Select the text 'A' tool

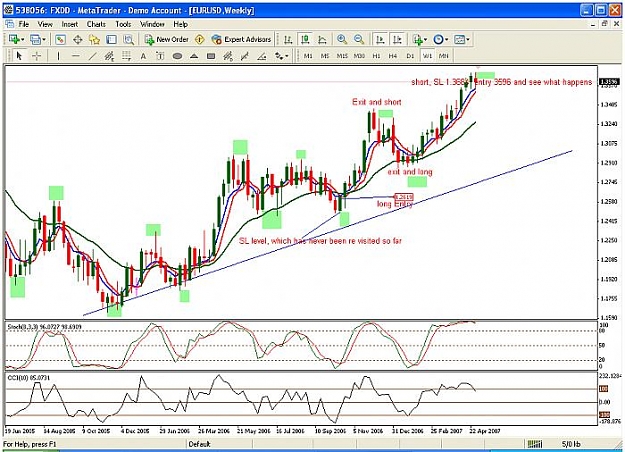tap(143, 56)
